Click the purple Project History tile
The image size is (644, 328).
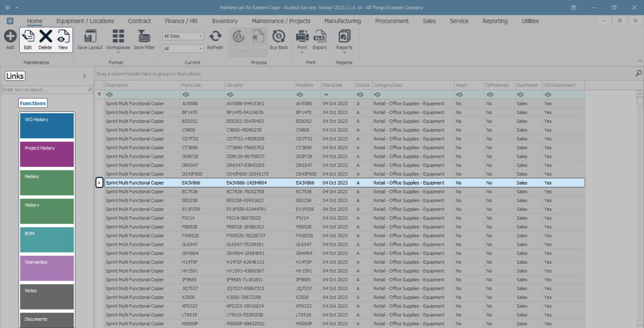click(x=47, y=154)
